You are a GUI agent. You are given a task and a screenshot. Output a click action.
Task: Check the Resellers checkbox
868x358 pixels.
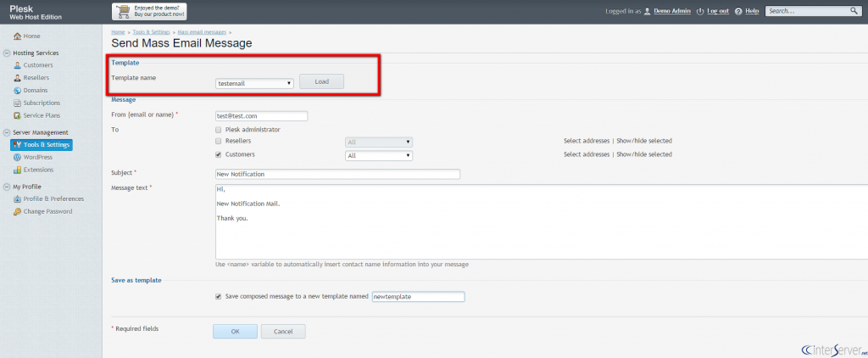click(x=219, y=142)
